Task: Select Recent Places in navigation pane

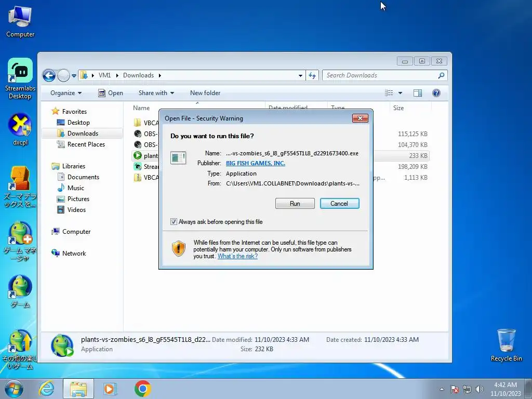Action: tap(86, 144)
